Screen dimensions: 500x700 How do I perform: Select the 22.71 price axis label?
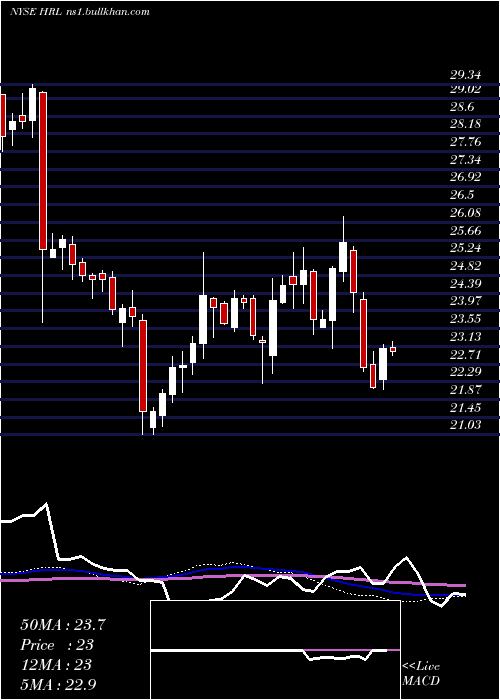tap(465, 355)
